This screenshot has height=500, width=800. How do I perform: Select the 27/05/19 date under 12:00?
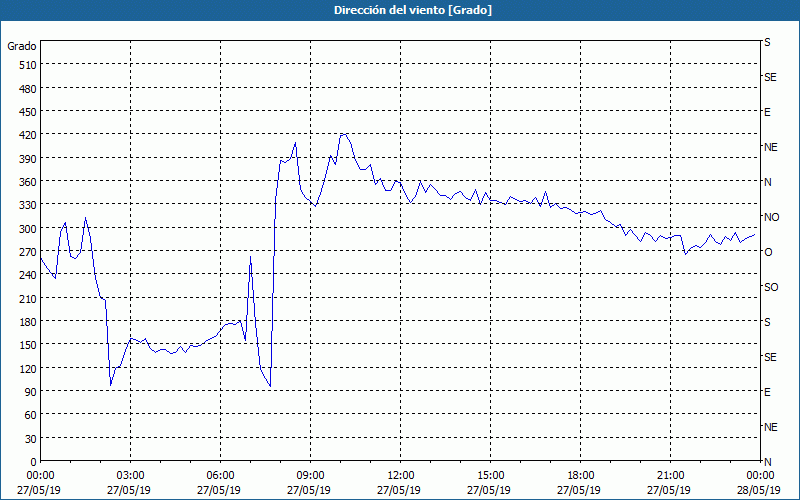(x=399, y=490)
